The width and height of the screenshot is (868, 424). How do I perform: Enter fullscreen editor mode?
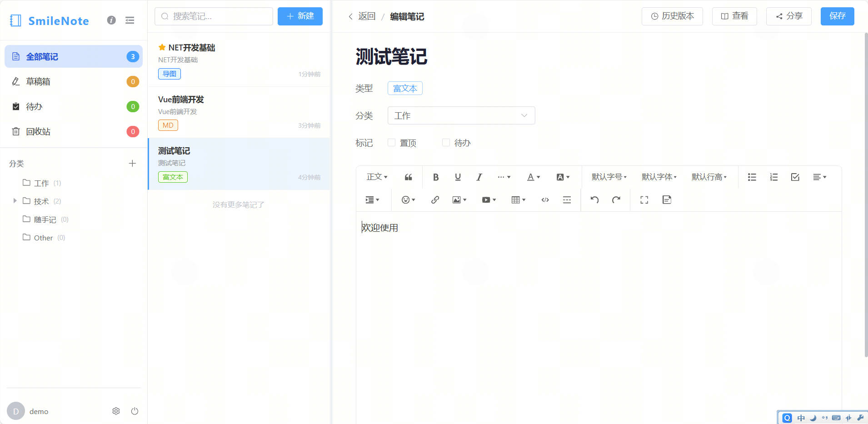(644, 200)
